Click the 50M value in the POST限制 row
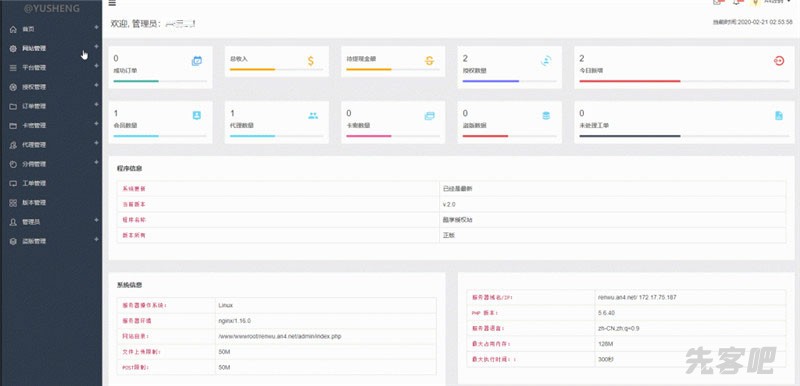This screenshot has height=386, width=800. 224,367
